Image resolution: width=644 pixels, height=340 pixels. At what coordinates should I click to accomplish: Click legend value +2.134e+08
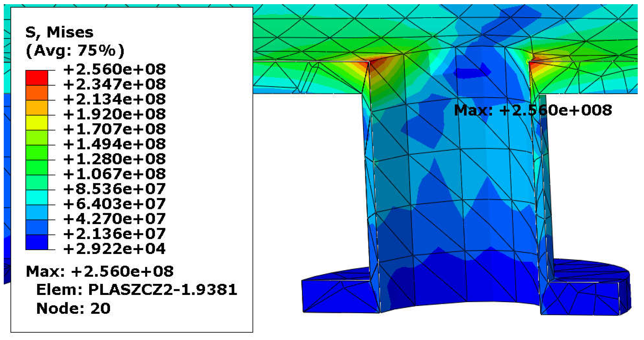[x=114, y=99]
